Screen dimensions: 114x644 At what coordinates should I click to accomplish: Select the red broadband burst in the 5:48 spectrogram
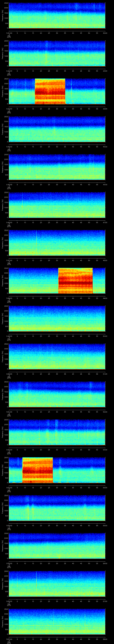pos(75,280)
